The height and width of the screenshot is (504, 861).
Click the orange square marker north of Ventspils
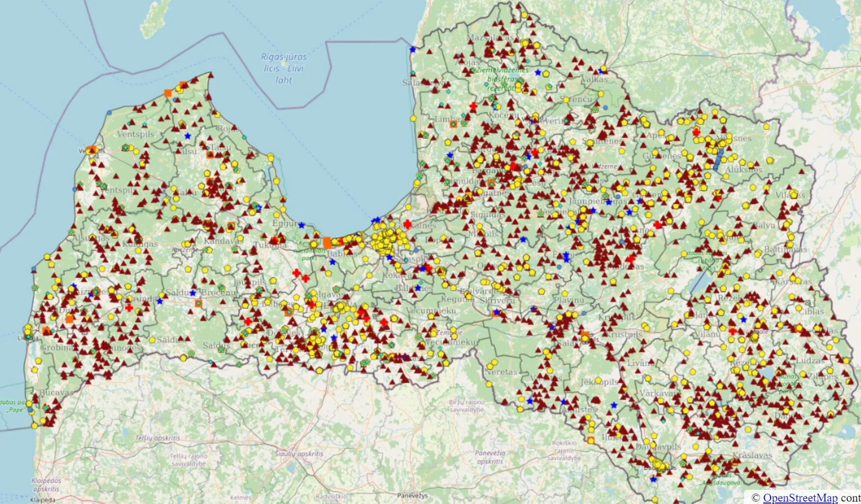168,92
